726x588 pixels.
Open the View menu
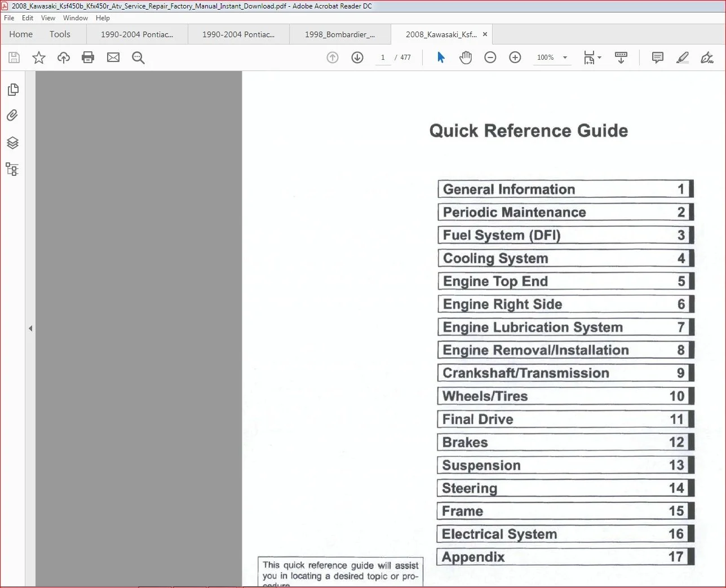tap(48, 18)
